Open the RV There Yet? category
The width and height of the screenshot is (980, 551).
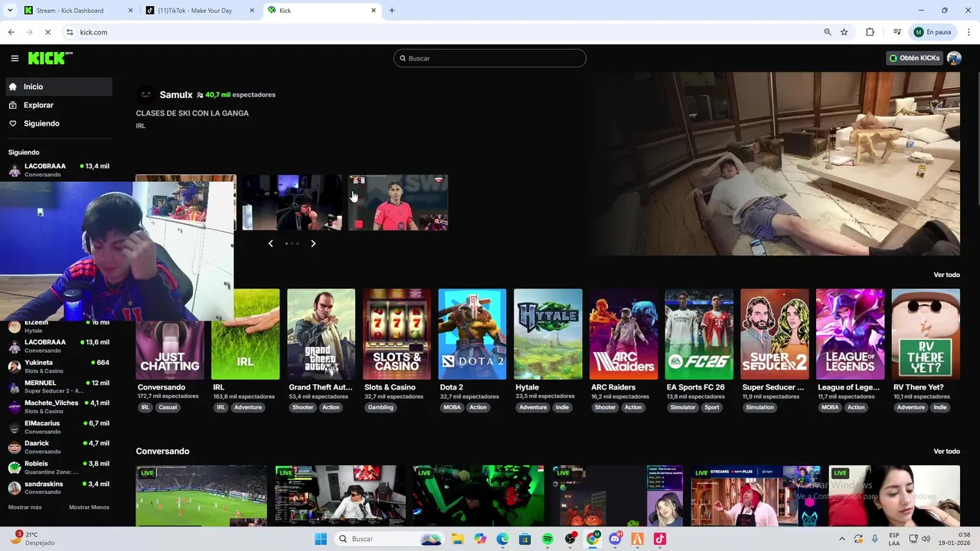[x=926, y=334]
